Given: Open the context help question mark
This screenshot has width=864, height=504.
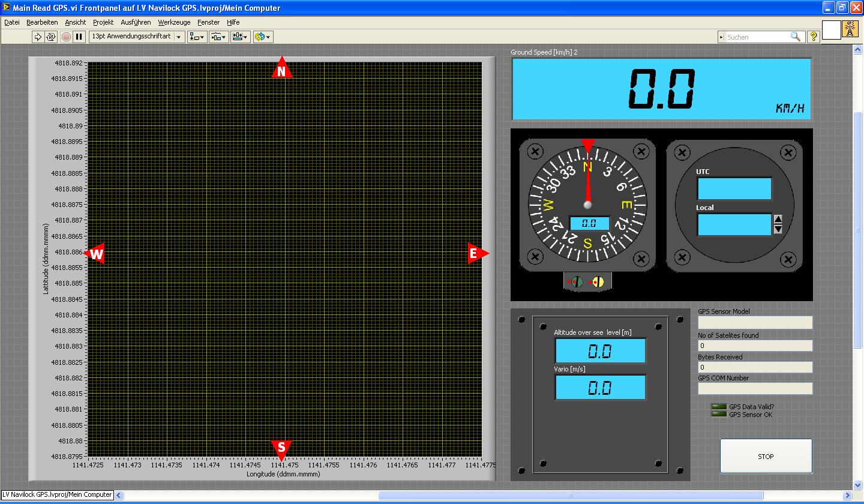Looking at the screenshot, I should 813,37.
